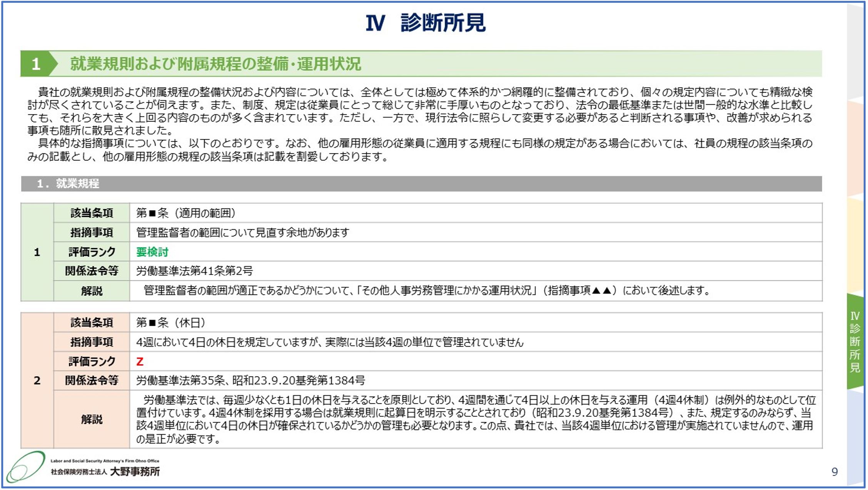Viewport: 868px width, 490px height.
Task: Click the 4週において4日の休日 finding cell
Action: click(x=476, y=342)
